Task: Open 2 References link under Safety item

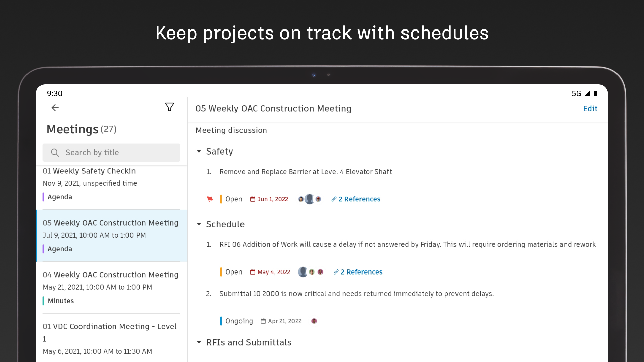Action: pos(359,199)
